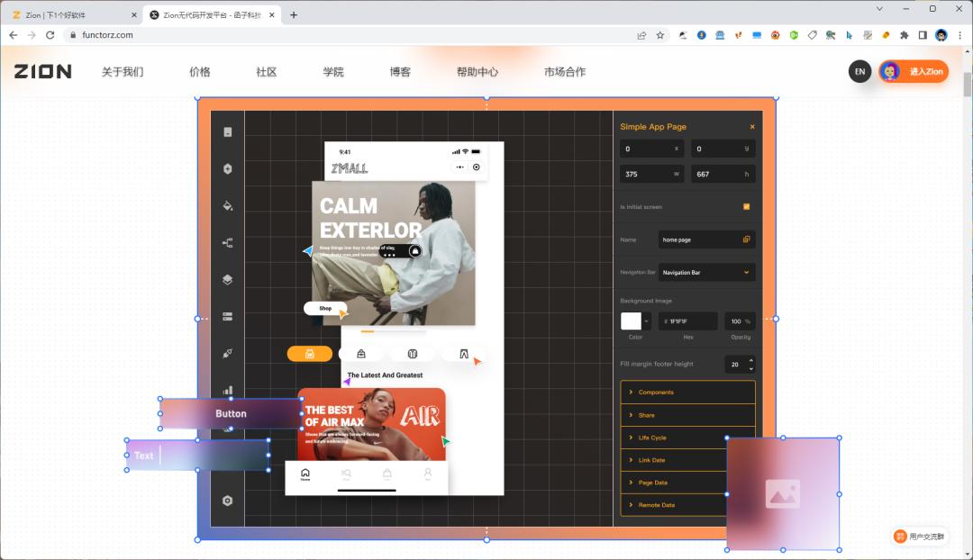
Task: Select the logic flow icon in left sidebar
Action: pos(227,242)
